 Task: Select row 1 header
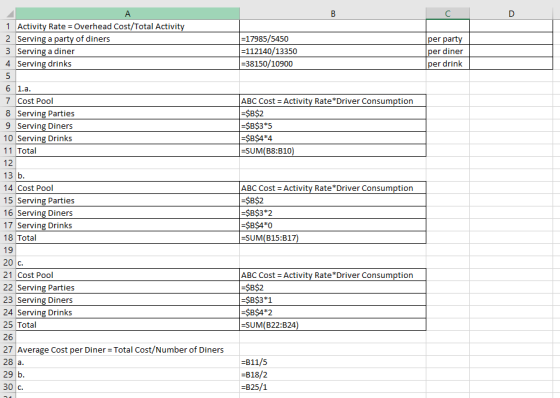8,26
